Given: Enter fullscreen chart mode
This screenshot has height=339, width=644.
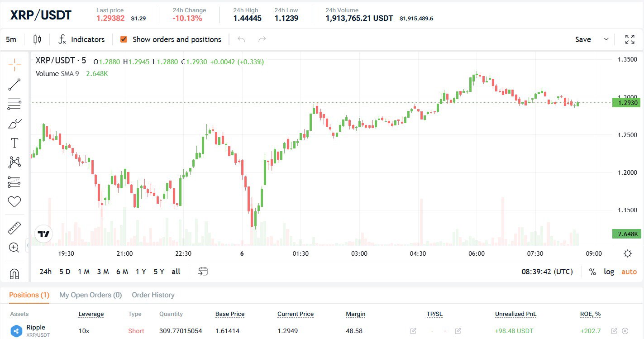Looking at the screenshot, I should (x=630, y=39).
